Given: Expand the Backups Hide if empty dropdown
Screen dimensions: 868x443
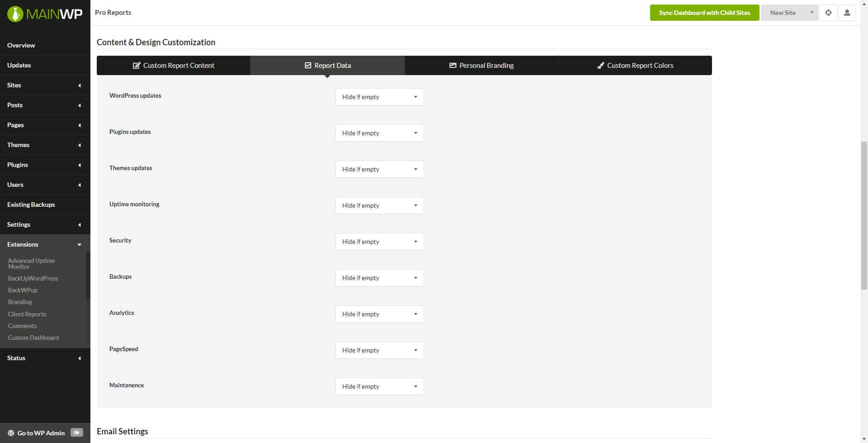Looking at the screenshot, I should tap(379, 278).
